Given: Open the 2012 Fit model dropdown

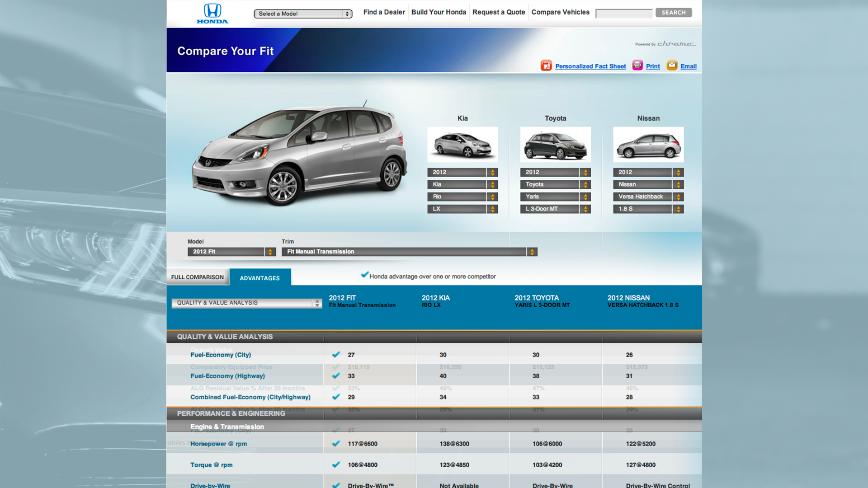Looking at the screenshot, I should pos(231,252).
